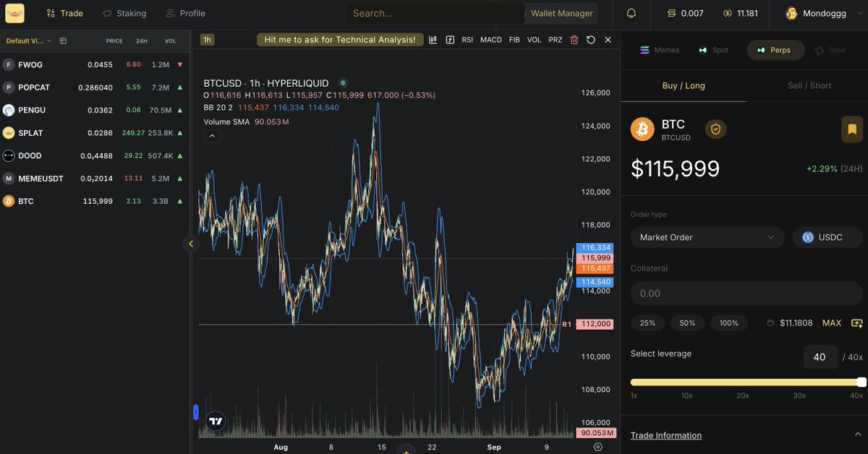Screen dimensions: 868x454
Task: Open the indicators function icon in chart toolbar
Action: (450, 40)
